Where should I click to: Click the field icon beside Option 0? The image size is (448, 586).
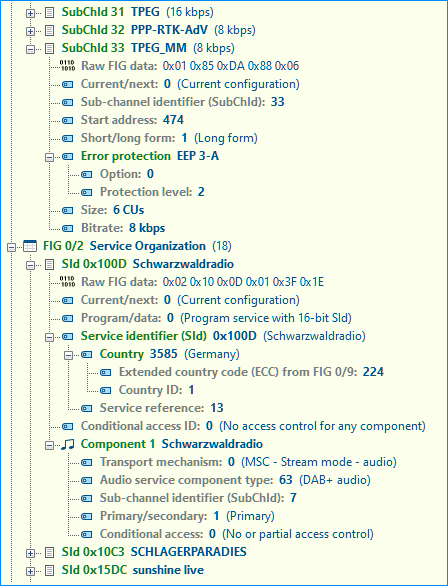point(87,175)
